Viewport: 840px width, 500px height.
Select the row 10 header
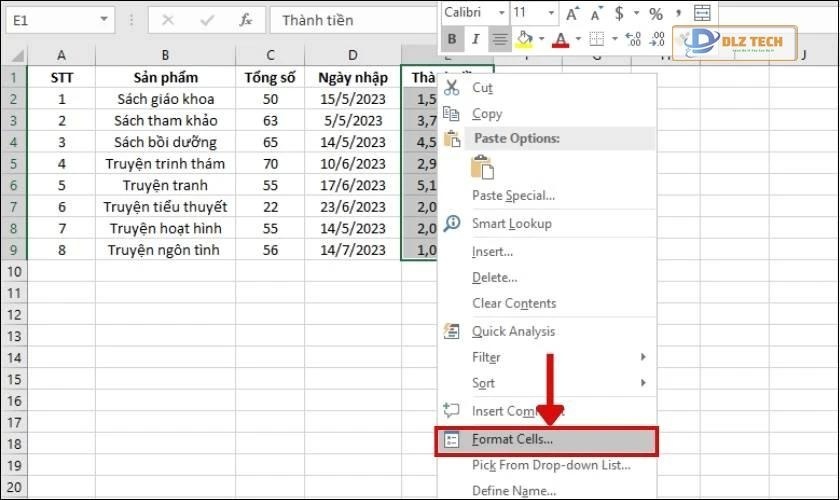tap(14, 272)
